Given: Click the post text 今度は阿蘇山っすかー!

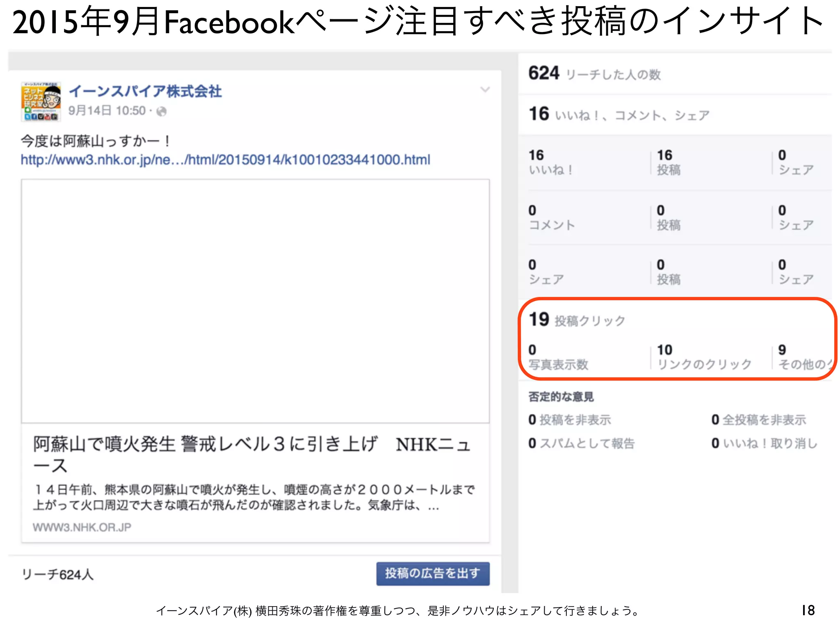Looking at the screenshot, I should 96,141.
